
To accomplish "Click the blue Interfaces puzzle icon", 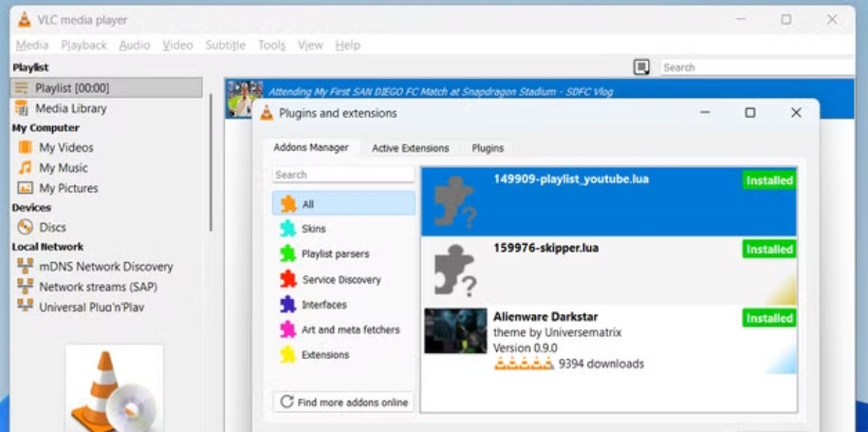I will [x=288, y=305].
